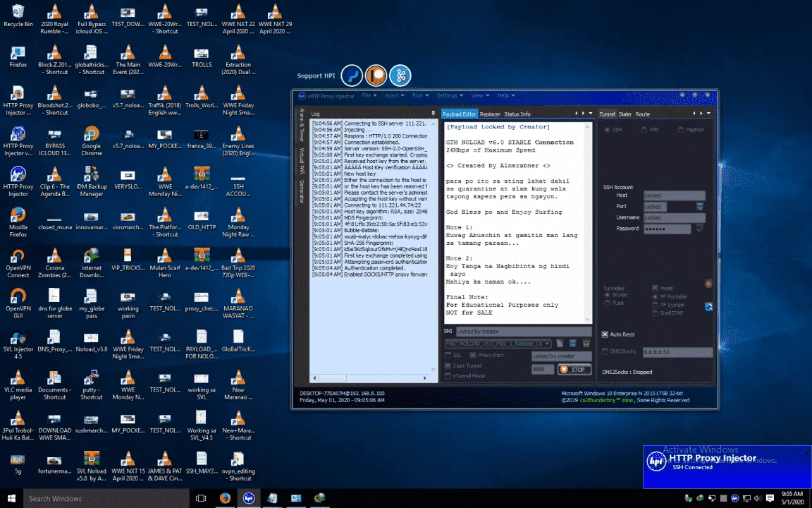
Task: Click the Windows Start button
Action: [x=11, y=498]
